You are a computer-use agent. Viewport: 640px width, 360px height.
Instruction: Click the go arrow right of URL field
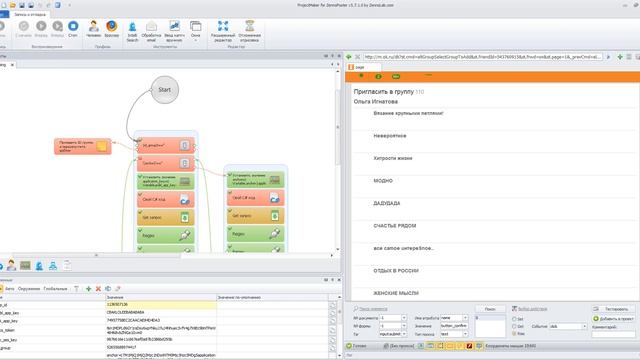[609, 57]
